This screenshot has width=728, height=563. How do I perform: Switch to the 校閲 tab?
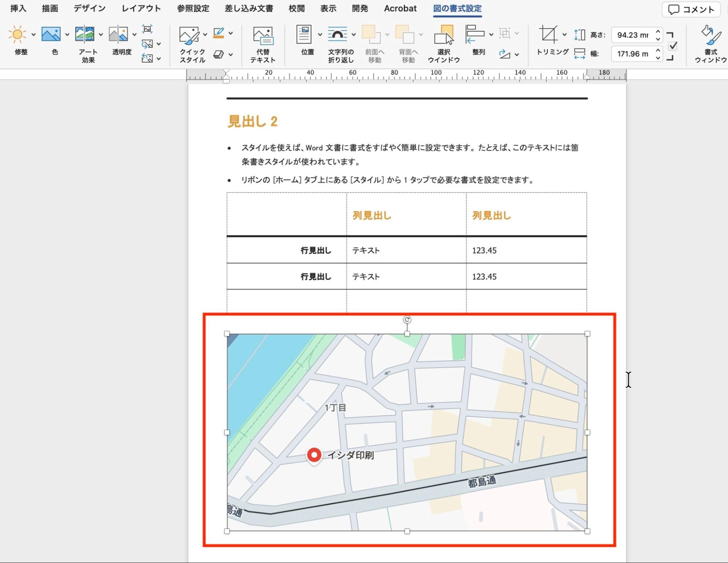click(x=296, y=8)
